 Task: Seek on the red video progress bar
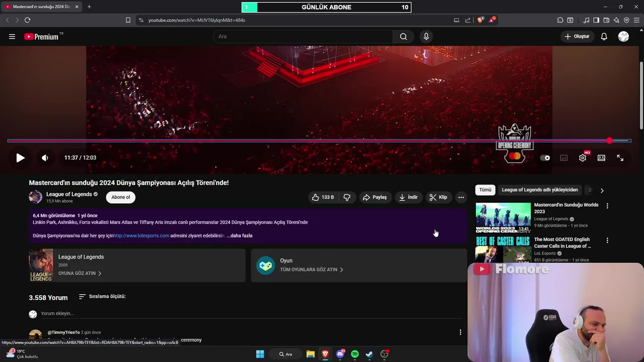[x=319, y=141]
